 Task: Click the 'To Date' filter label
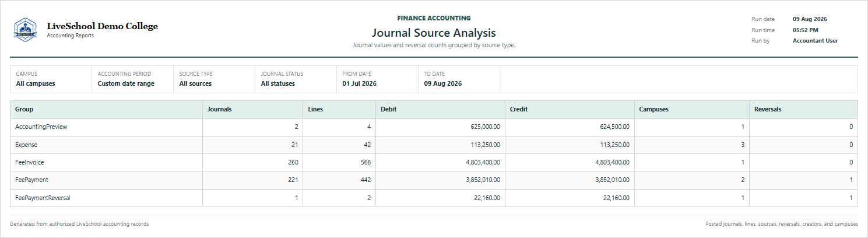pyautogui.click(x=434, y=74)
